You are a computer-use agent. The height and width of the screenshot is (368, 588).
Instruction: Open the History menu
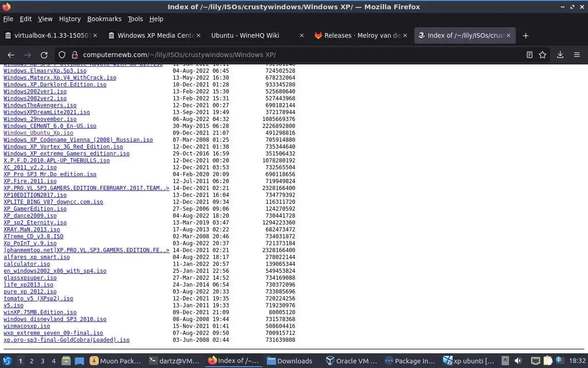click(x=70, y=19)
